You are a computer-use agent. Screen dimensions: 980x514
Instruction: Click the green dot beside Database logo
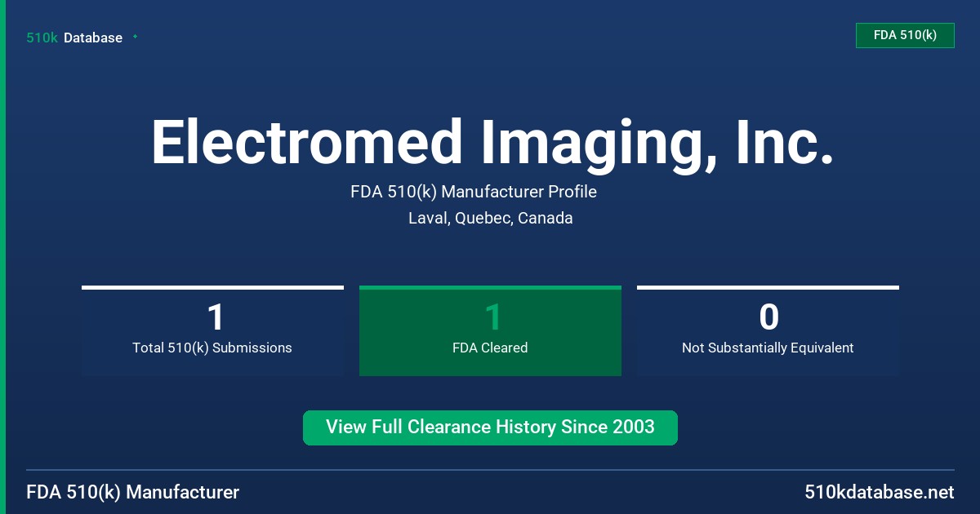click(x=135, y=37)
